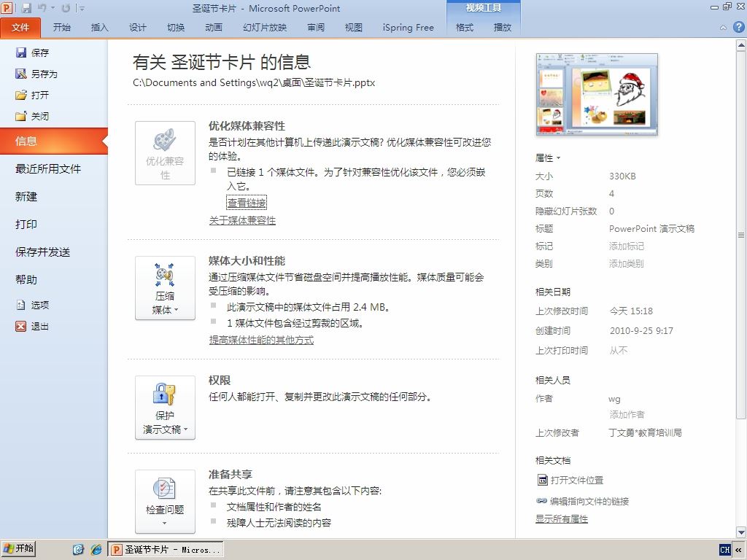Screen dimensions: 747x560
Task: Expand hidden tray icons chevron
Action: 738,550
